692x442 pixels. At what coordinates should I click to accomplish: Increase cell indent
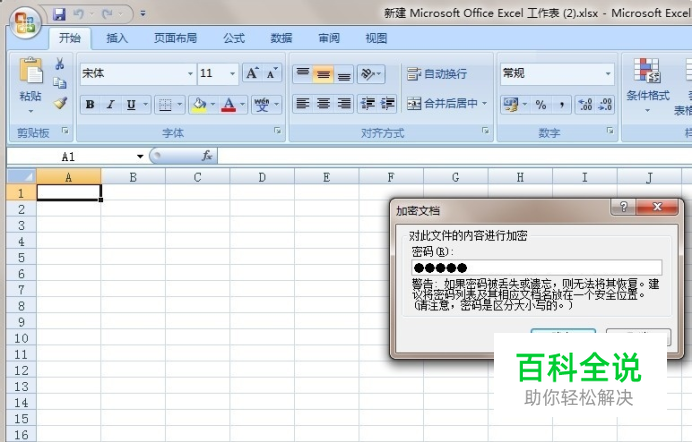pyautogui.click(x=387, y=104)
